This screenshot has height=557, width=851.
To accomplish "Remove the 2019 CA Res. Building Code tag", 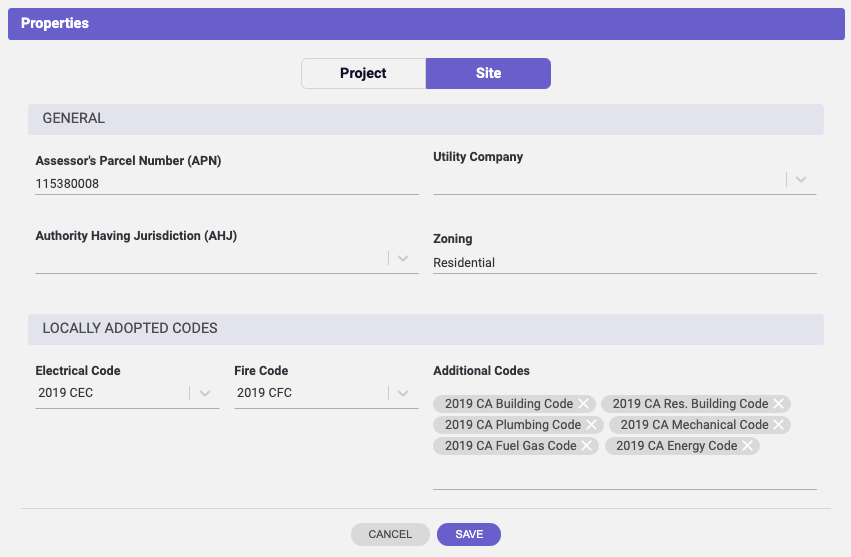I will (x=778, y=404).
